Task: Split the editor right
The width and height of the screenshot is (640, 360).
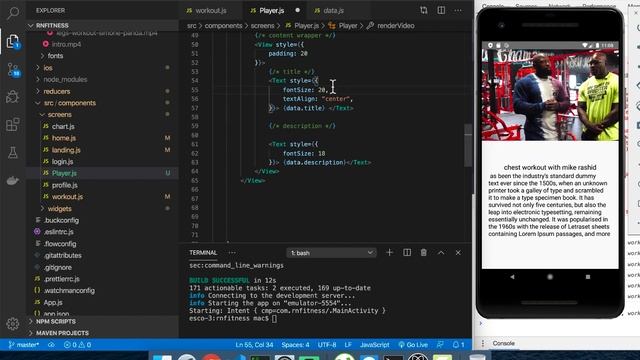Action: point(441,10)
